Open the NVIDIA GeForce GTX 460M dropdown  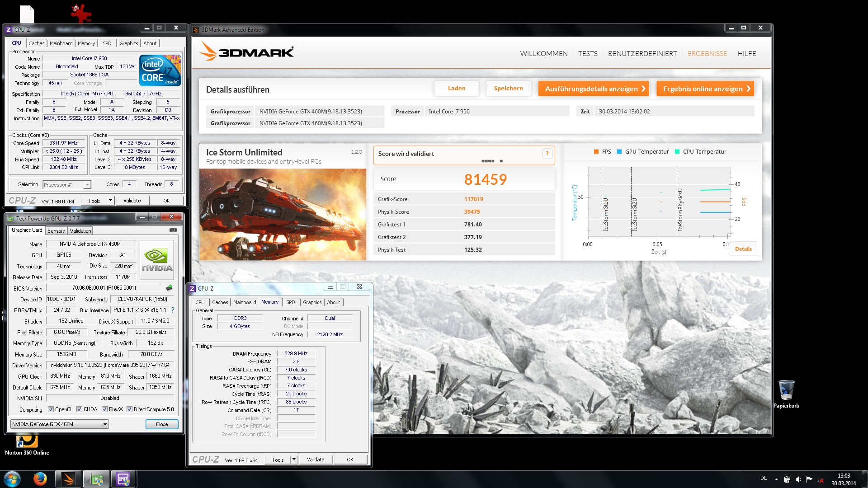pos(59,424)
